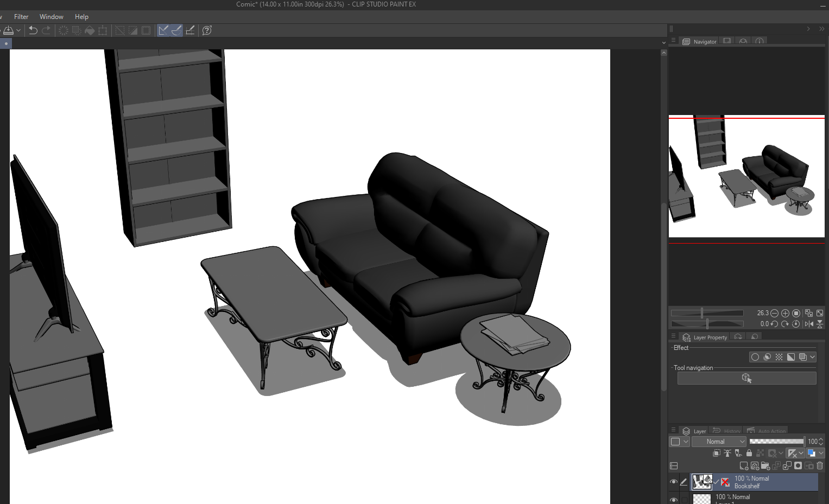Click the Invert selected area icon

point(133,30)
